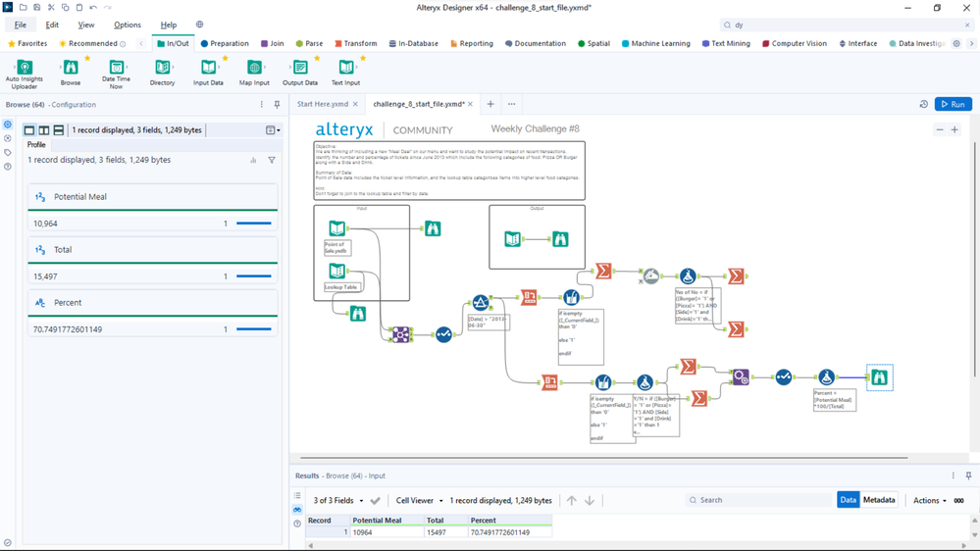Screen dimensions: 980x551
Task: Select the Browse tool in the In/Out palette
Action: (x=71, y=73)
